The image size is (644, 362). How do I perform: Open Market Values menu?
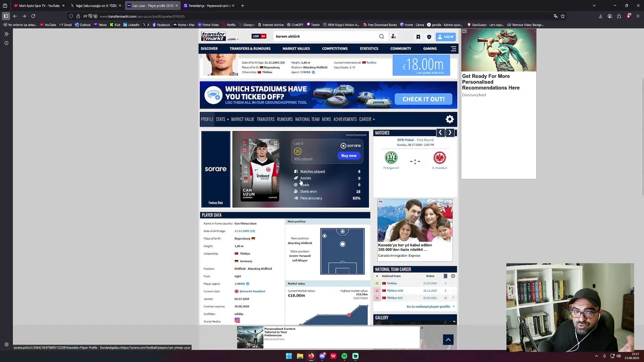point(296,49)
